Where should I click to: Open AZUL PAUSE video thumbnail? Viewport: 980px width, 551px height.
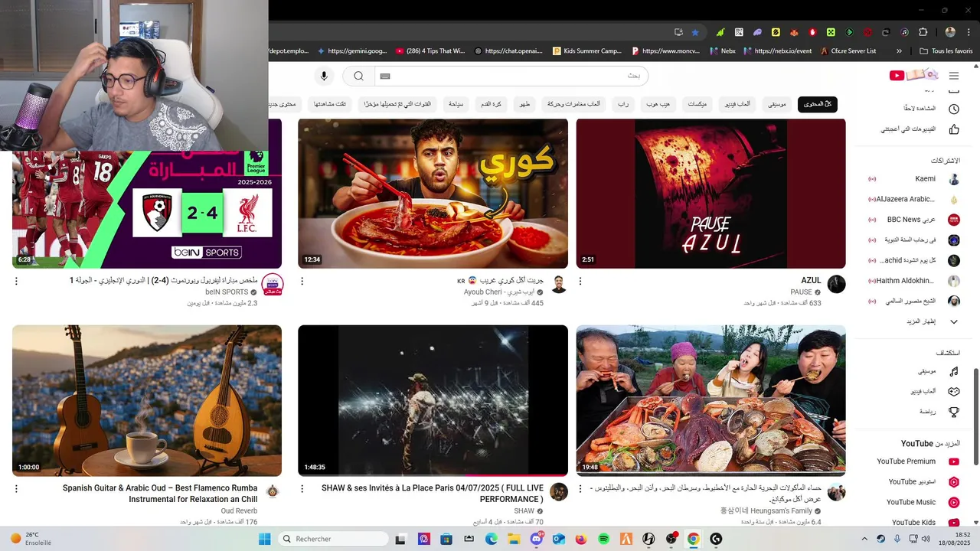710,194
